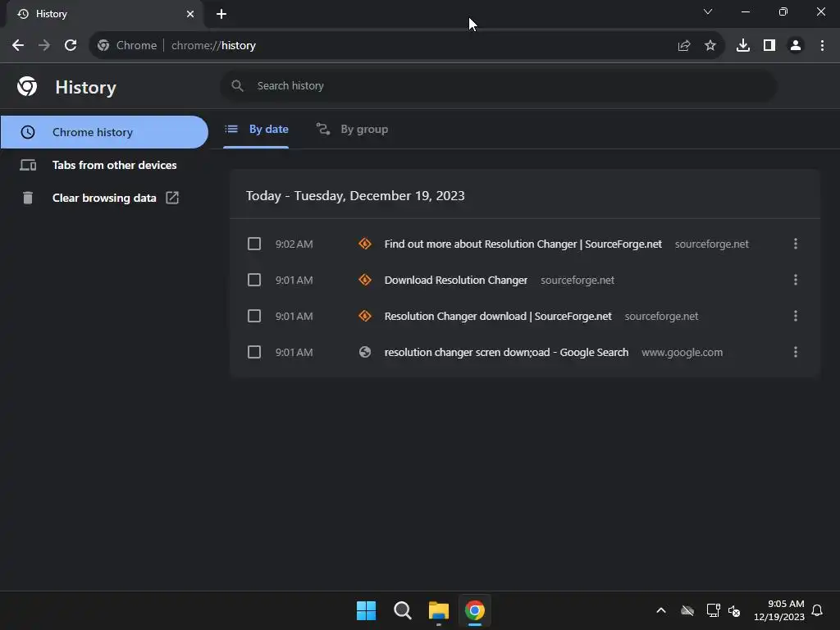Open the Chrome downloads tray
This screenshot has height=630, width=840.
tap(743, 46)
